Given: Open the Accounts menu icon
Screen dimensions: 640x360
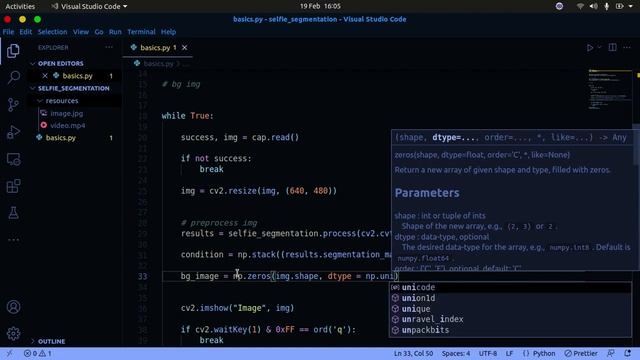Looking at the screenshot, I should 13,307.
